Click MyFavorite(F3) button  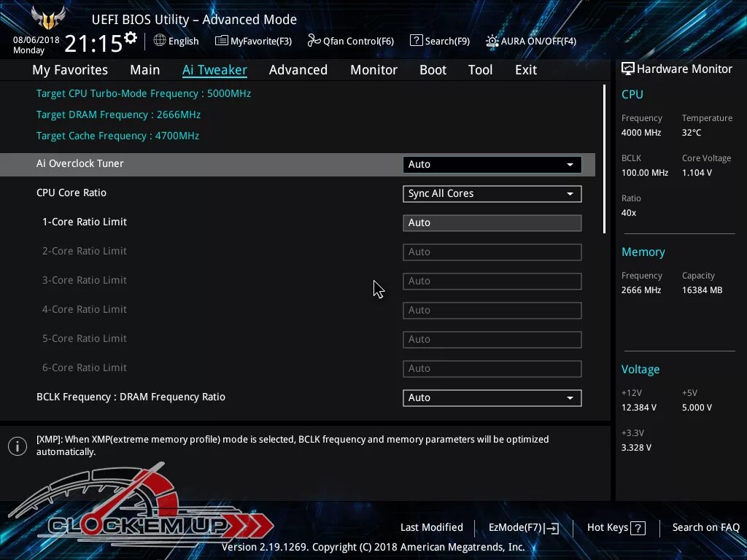click(x=253, y=41)
